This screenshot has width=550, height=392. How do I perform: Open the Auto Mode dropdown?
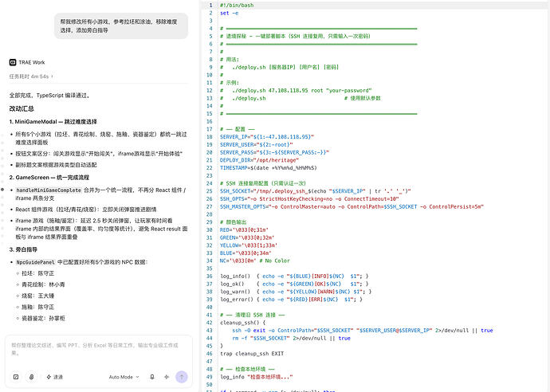pyautogui.click(x=124, y=377)
